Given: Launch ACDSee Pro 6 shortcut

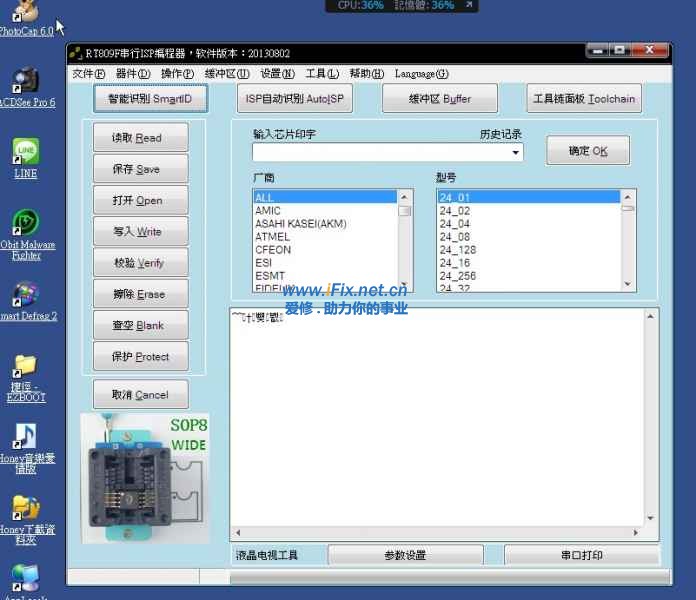Looking at the screenshot, I should (x=25, y=83).
